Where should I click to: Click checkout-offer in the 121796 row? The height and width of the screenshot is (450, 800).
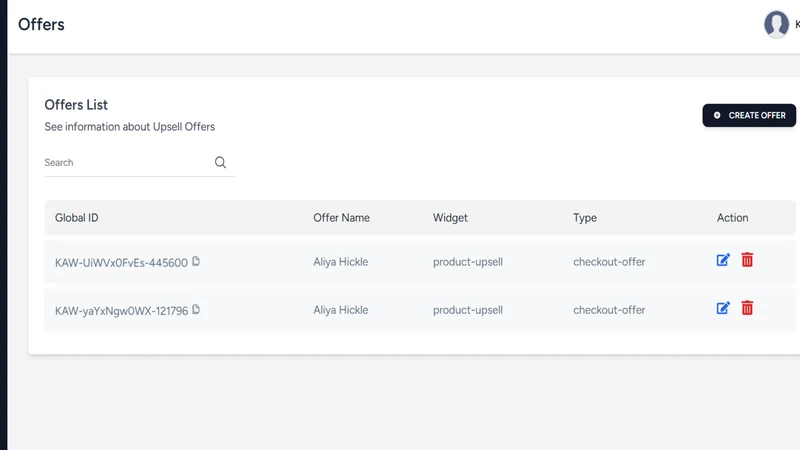609,310
